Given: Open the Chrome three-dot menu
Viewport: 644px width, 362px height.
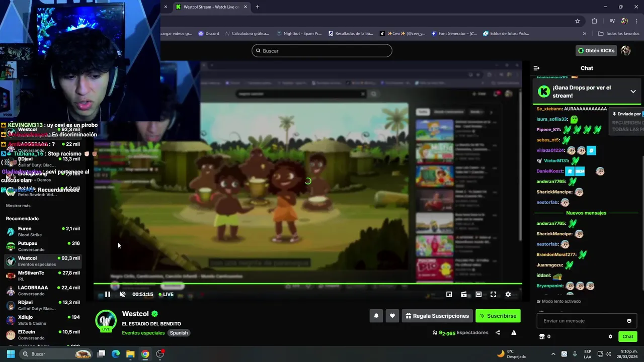Looking at the screenshot, I should pos(636,21).
